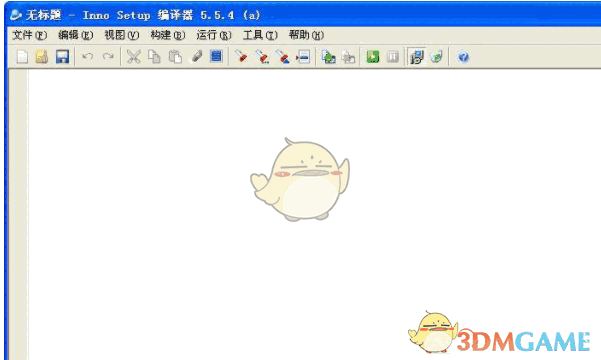This screenshot has width=601, height=360.
Task: Create a new blank script file
Action: click(x=22, y=57)
